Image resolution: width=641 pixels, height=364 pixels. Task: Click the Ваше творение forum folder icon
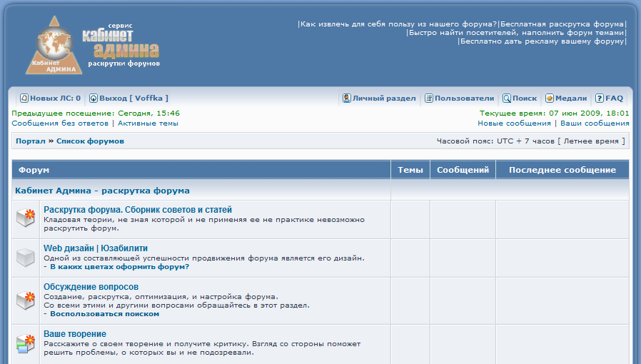point(26,343)
